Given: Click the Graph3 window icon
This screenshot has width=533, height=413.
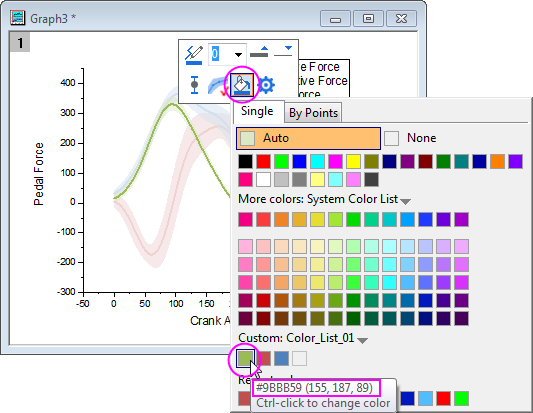Looking at the screenshot, I should pos(17,18).
